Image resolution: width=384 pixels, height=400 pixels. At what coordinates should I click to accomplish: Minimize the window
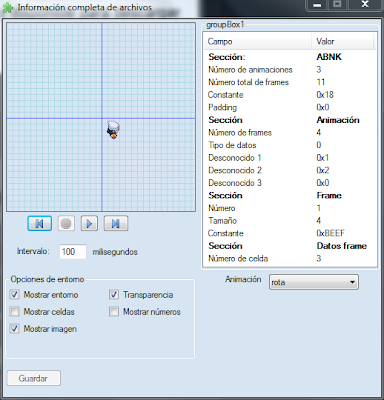(317, 5)
